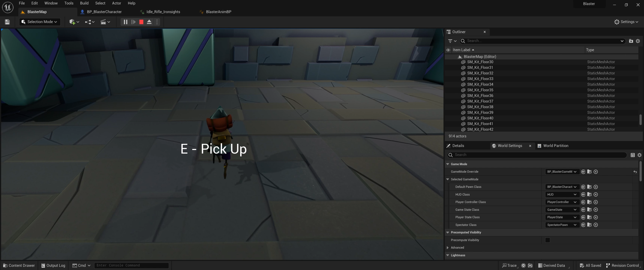The width and height of the screenshot is (644, 270).
Task: Open the quick add content icon
Action: pos(74,22)
